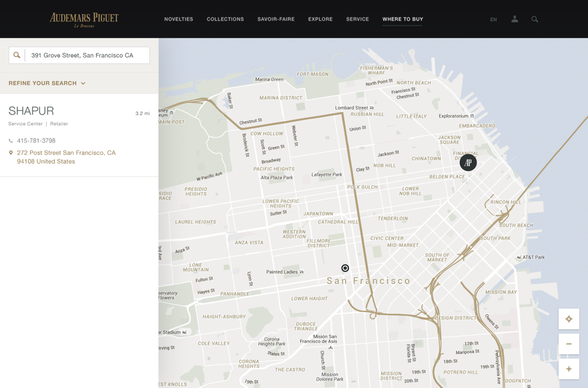Image resolution: width=588 pixels, height=388 pixels.
Task: Go to the Savoir-Faire menu
Action: (x=276, y=19)
